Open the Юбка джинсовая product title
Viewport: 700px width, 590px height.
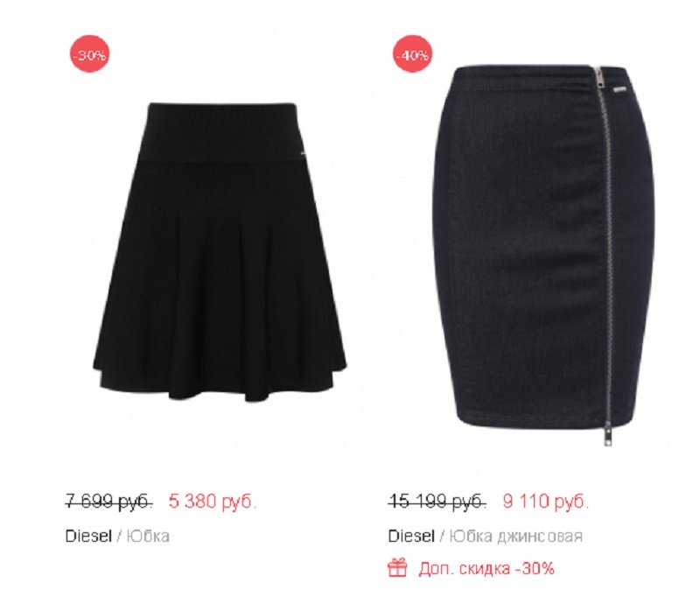click(515, 536)
